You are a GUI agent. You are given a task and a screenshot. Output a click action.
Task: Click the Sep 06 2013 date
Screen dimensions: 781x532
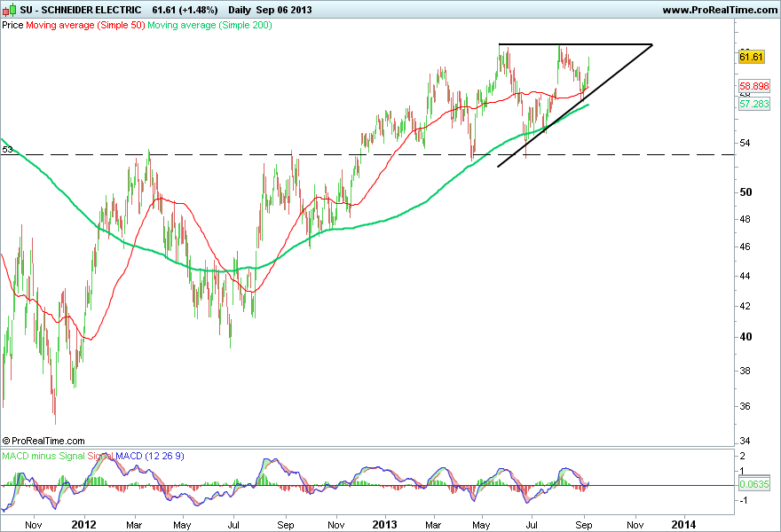coord(284,10)
